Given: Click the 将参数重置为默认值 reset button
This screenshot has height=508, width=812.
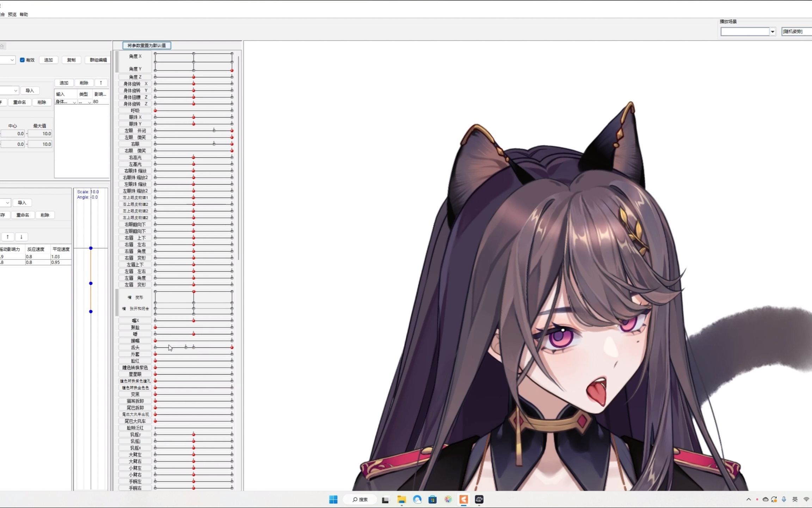Looking at the screenshot, I should pyautogui.click(x=147, y=45).
